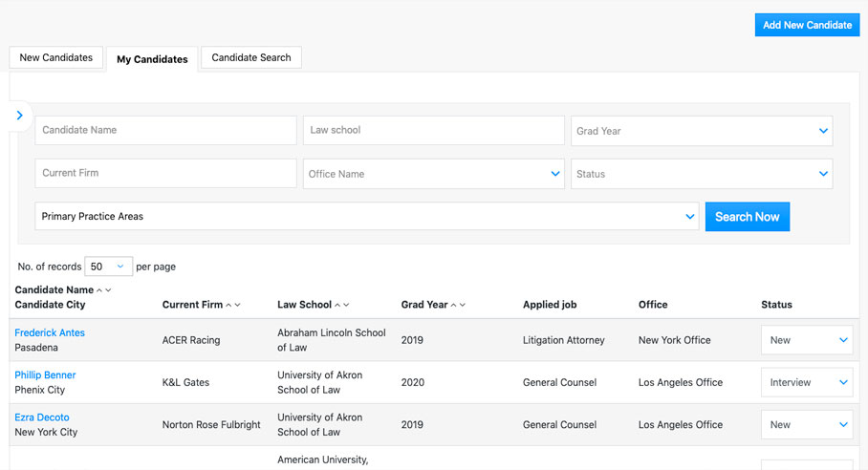Expand the left sidebar chevron
Image resolution: width=868 pixels, height=470 pixels.
click(19, 115)
